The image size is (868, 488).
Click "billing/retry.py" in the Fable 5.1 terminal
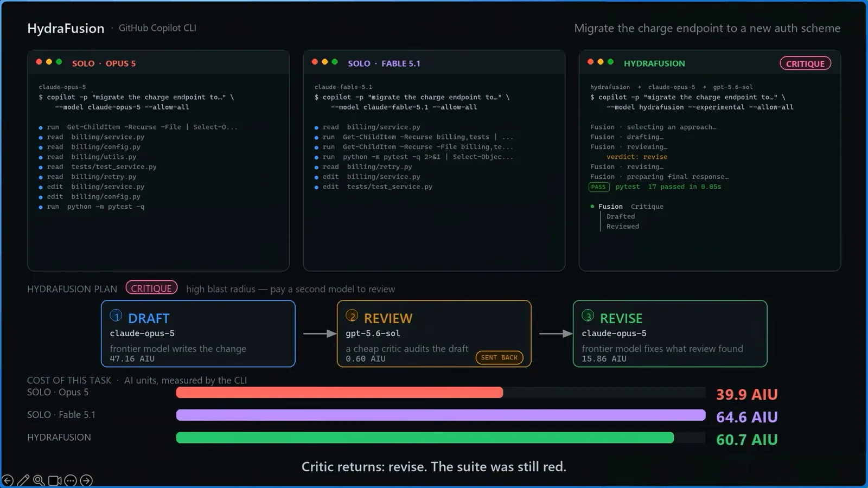pyautogui.click(x=379, y=167)
